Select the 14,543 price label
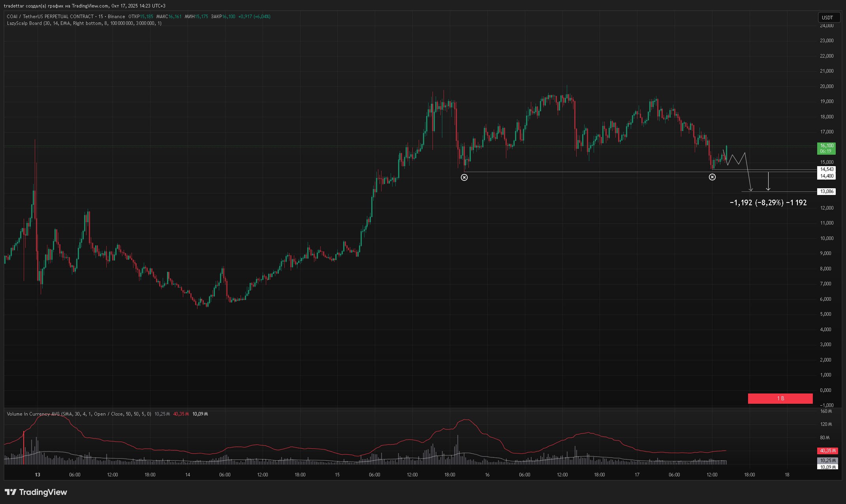The width and height of the screenshot is (846, 504). coord(827,169)
